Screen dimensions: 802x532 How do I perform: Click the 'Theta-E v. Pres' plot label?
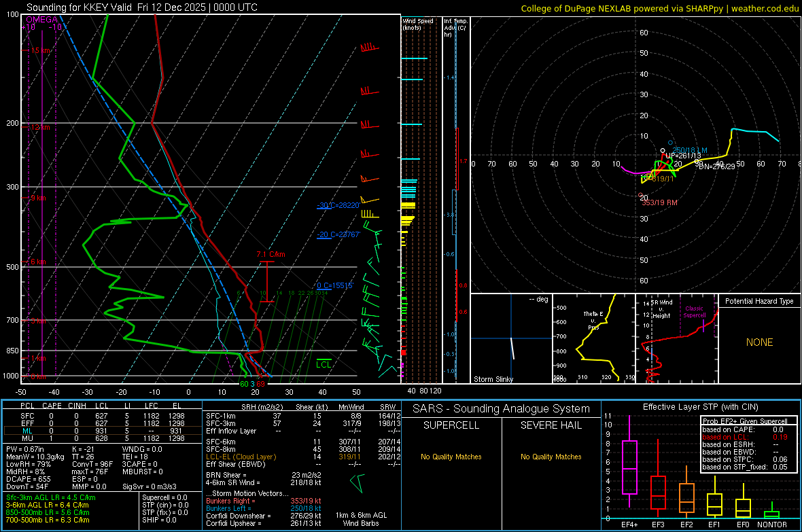(x=593, y=320)
